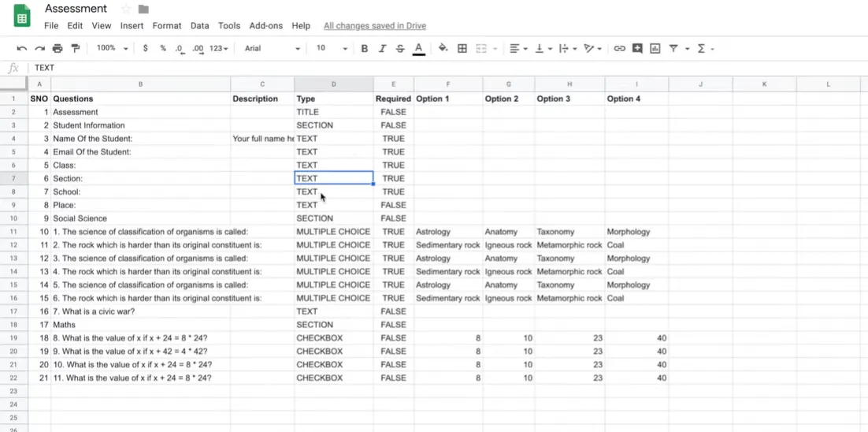Viewport: 868px width, 432px height.
Task: Click All changes saved in Drive link
Action: click(374, 26)
